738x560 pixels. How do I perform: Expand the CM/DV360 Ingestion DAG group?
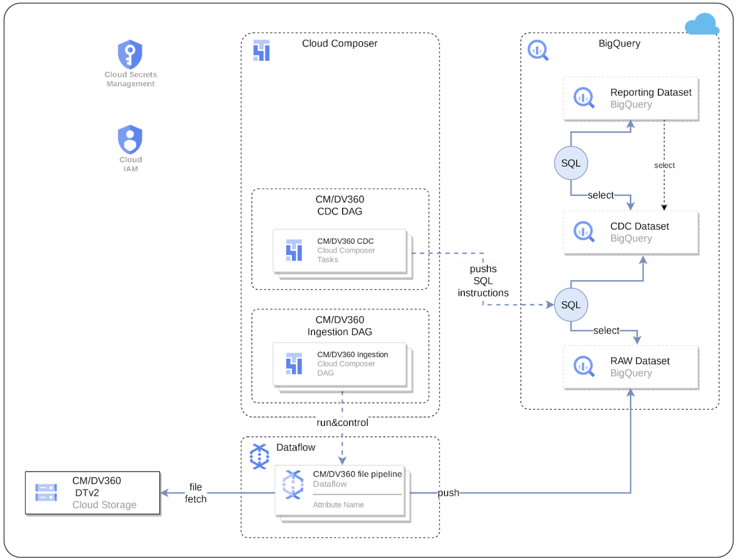[x=340, y=326]
